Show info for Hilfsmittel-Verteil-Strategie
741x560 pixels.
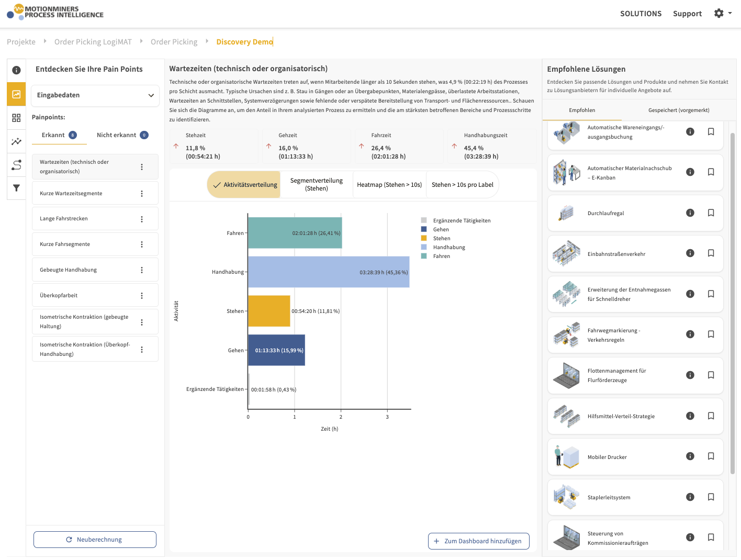pos(690,416)
